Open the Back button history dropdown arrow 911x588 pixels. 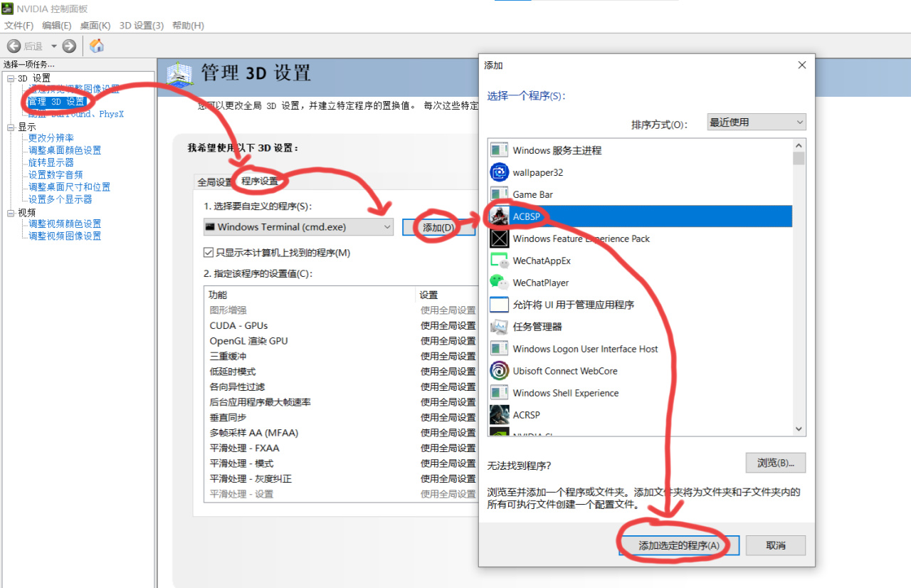[x=53, y=46]
